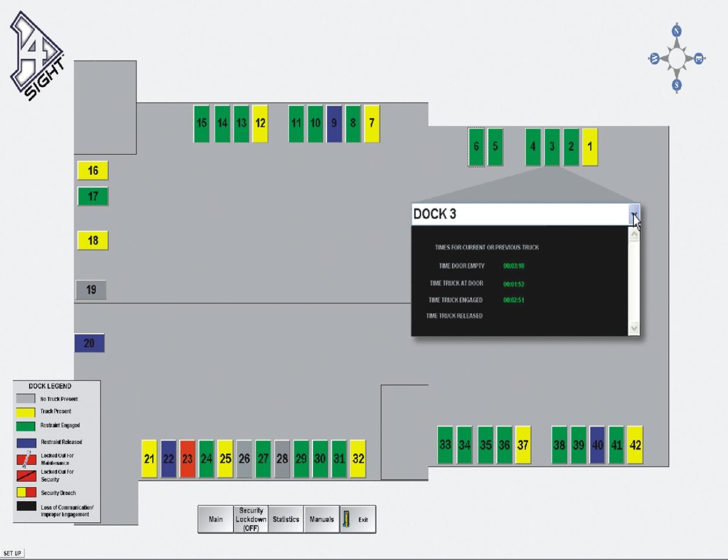Screen dimensions: 728x560
Task: Click the compass rose North marker
Action: (x=677, y=31)
